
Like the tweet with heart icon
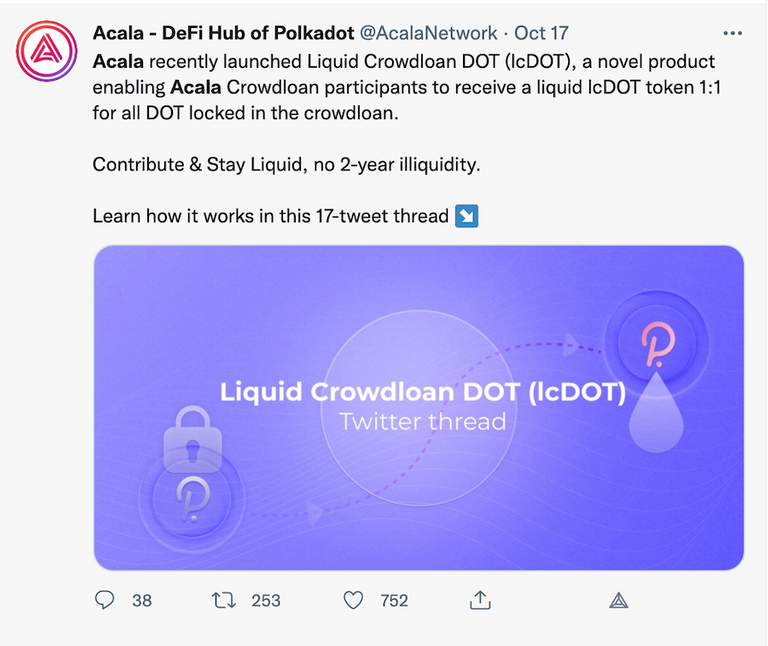coord(353,600)
